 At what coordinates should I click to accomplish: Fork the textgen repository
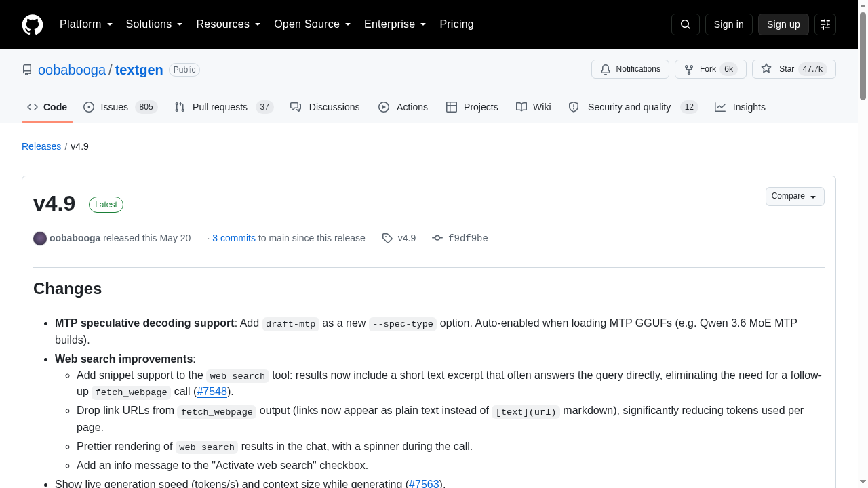click(711, 69)
